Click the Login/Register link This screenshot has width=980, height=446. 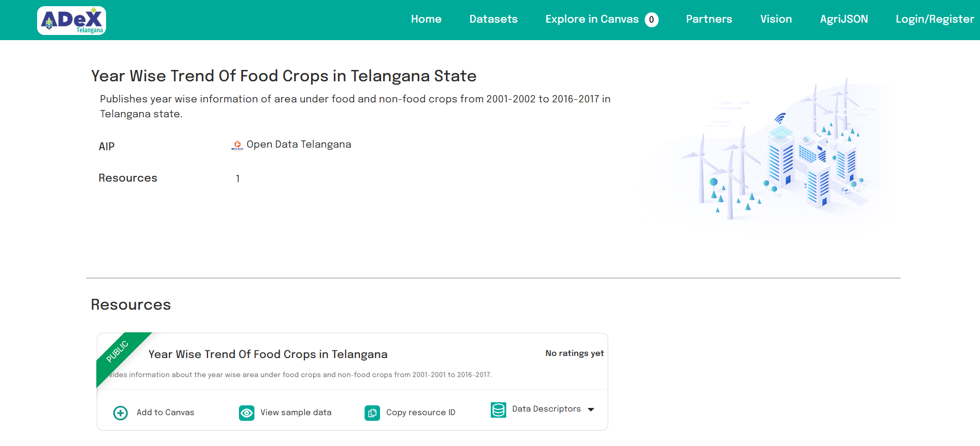934,20
